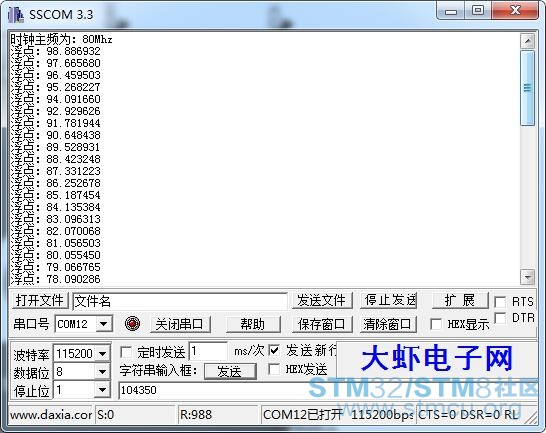Enable 定时发送 timed sending
The width and height of the screenshot is (546, 433).
pos(125,352)
